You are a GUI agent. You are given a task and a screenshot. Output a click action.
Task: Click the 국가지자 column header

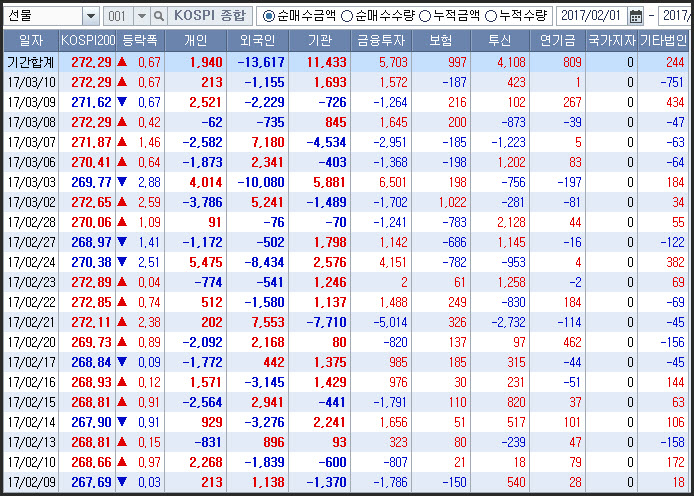pos(612,41)
